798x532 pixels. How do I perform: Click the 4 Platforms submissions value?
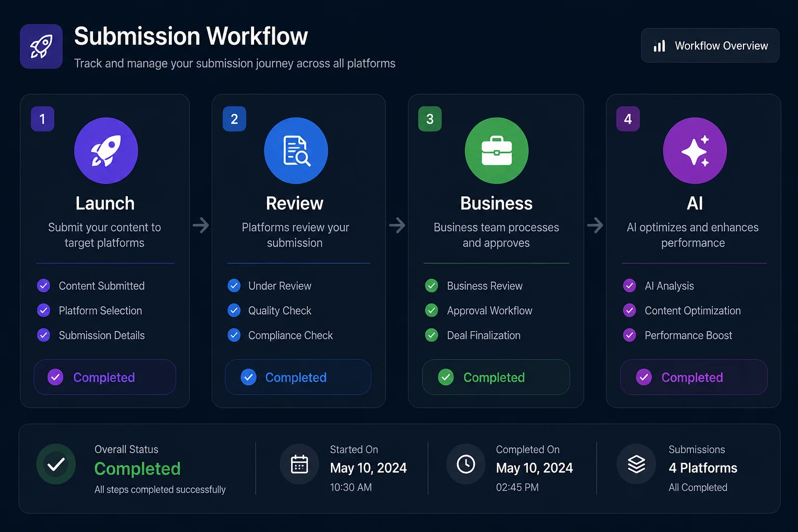click(703, 468)
